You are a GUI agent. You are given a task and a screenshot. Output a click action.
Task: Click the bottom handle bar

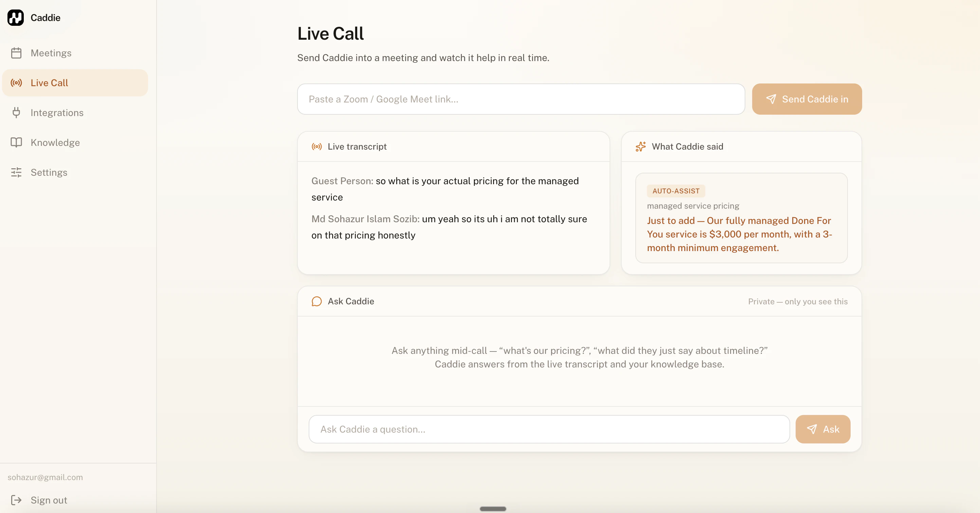[x=493, y=509]
